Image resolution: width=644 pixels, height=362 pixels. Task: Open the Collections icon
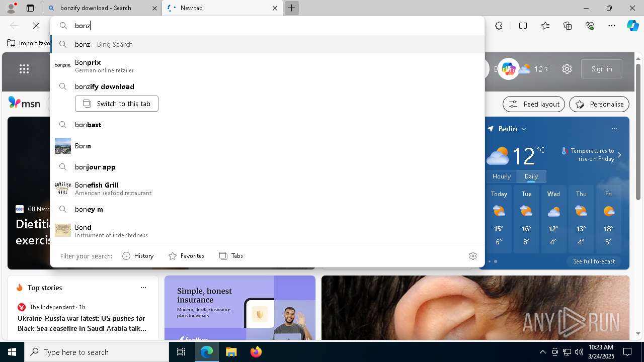coord(568,26)
